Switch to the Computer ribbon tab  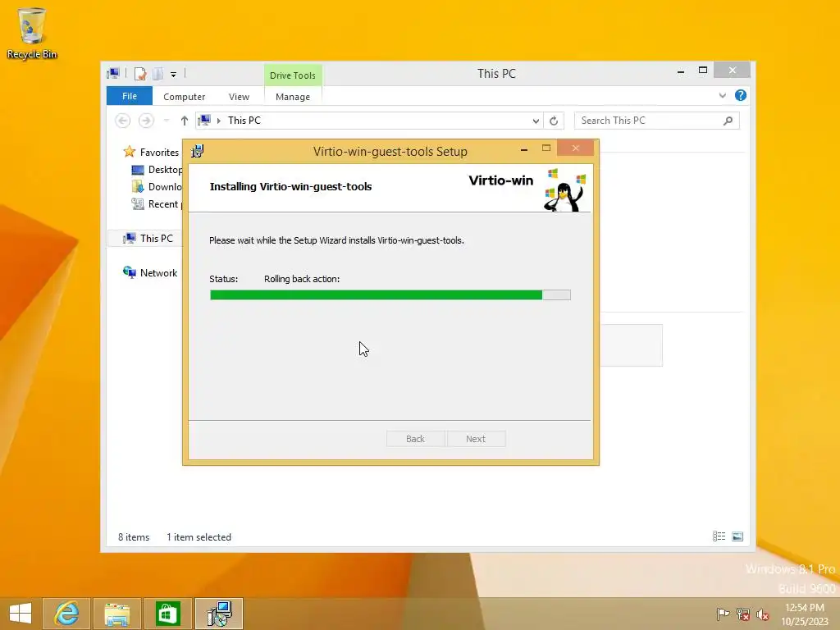click(185, 97)
